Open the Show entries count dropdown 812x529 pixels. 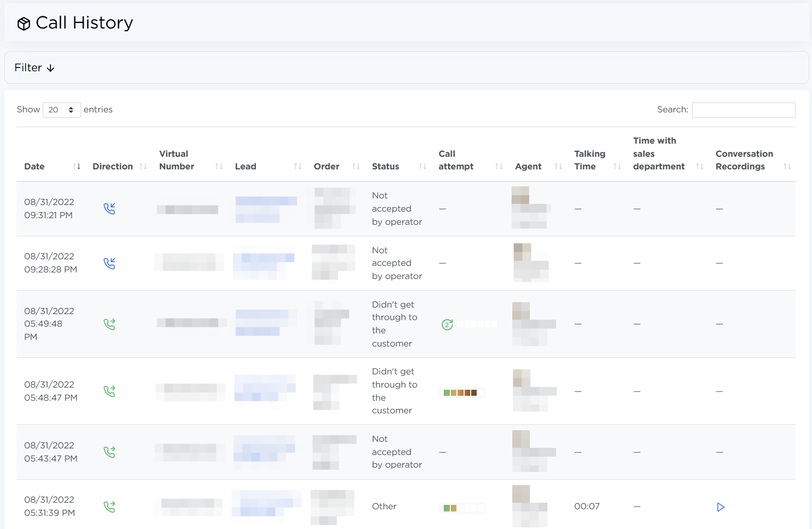pyautogui.click(x=61, y=110)
